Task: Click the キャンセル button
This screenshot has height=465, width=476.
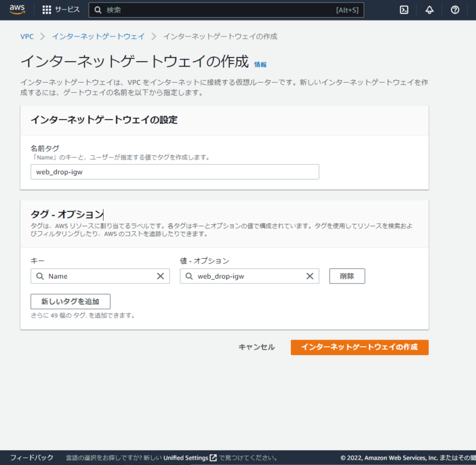Action: click(x=256, y=347)
